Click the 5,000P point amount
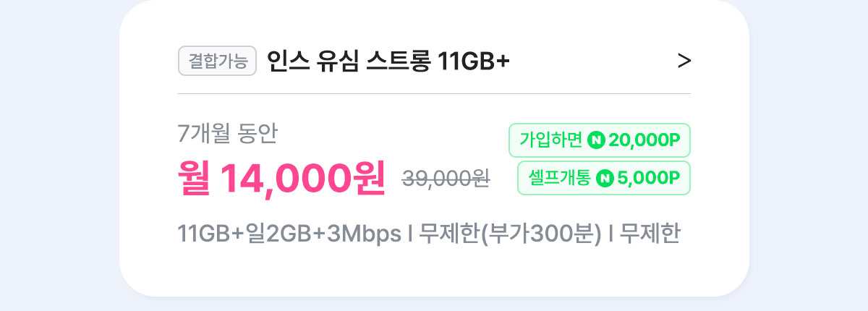 pos(650,178)
